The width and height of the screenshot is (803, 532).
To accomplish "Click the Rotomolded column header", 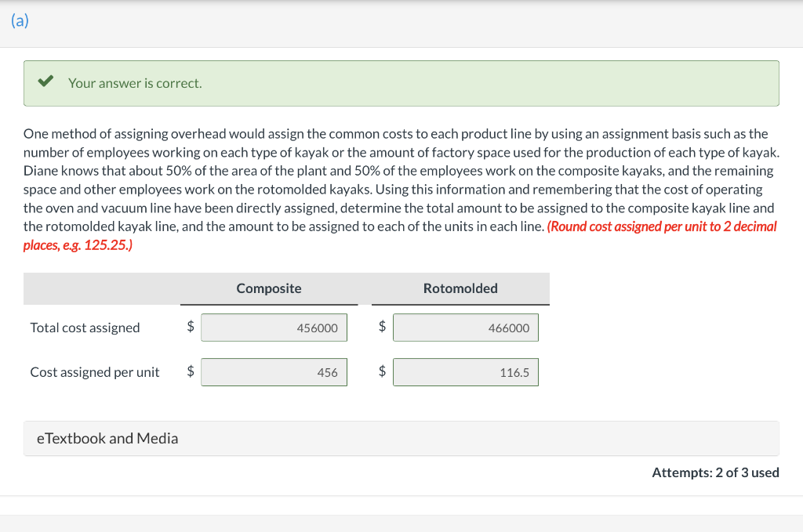I will pyautogui.click(x=460, y=288).
